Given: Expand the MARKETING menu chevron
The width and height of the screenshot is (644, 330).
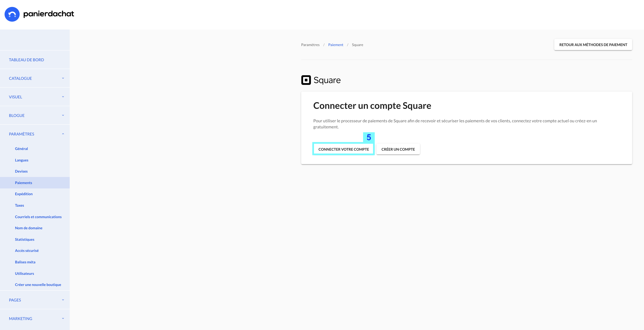Looking at the screenshot, I should [x=63, y=318].
